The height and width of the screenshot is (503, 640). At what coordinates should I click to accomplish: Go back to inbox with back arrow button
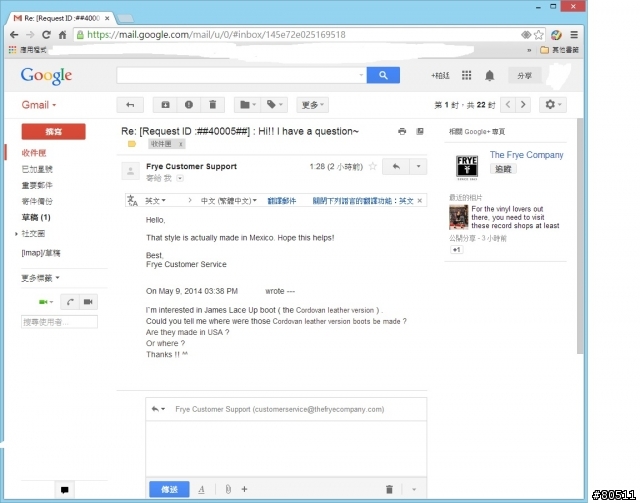click(x=130, y=105)
